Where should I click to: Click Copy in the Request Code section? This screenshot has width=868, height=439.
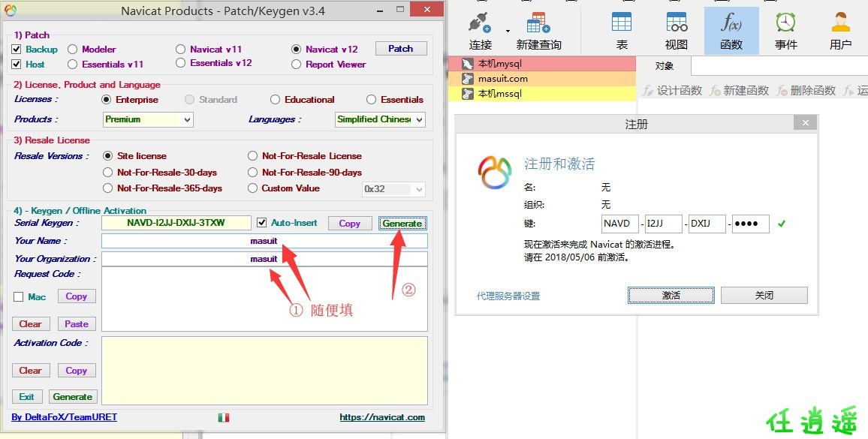[x=77, y=296]
